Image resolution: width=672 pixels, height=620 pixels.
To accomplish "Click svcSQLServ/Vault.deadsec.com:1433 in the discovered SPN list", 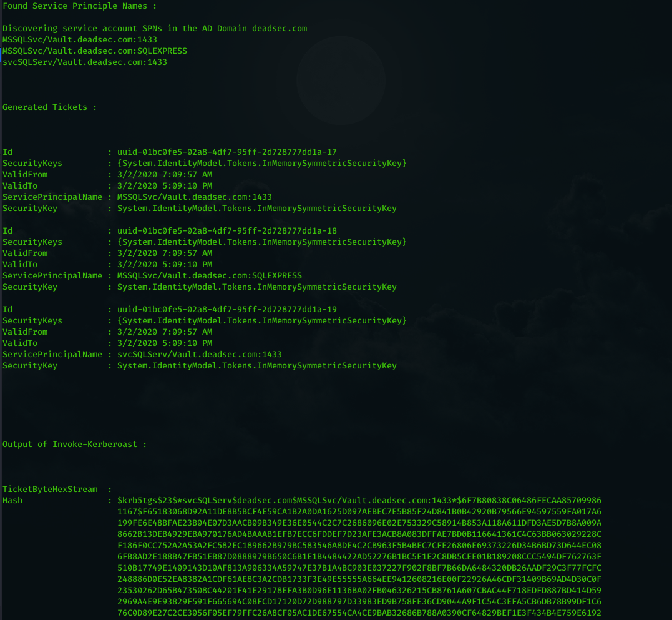I will point(85,62).
